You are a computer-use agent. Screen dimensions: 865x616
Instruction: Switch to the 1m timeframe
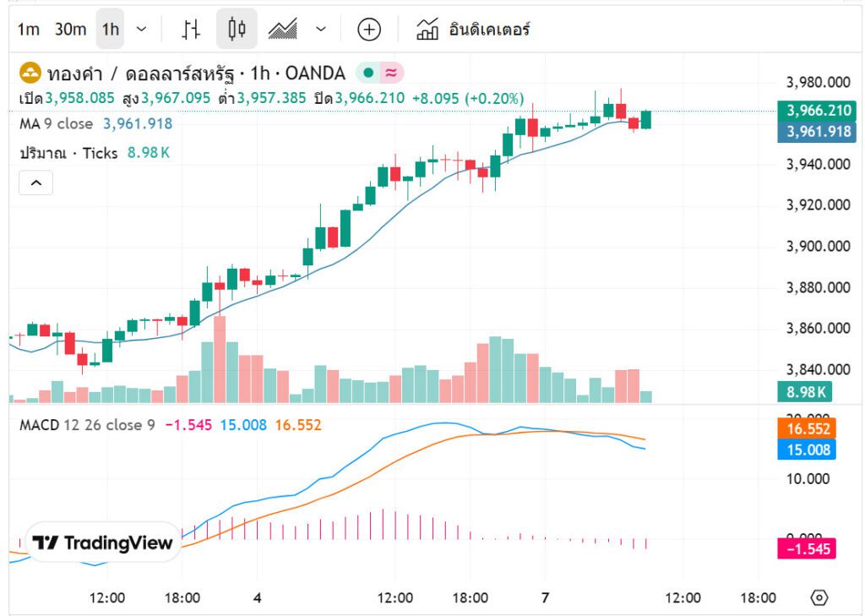(28, 30)
